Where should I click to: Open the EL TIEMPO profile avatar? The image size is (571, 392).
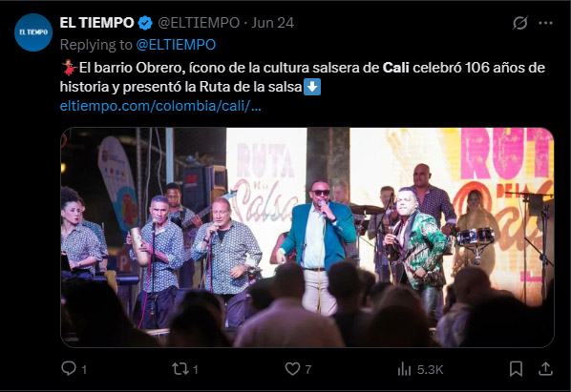click(33, 32)
